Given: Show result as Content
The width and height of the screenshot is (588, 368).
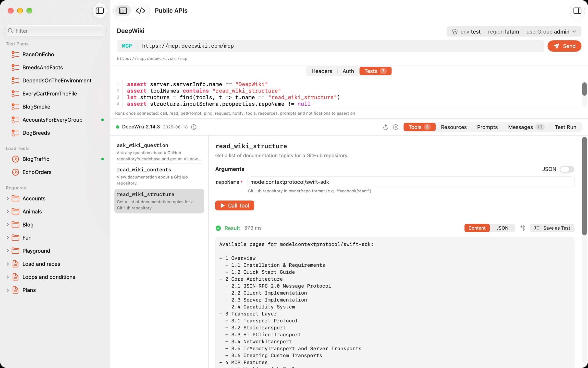Looking at the screenshot, I should pyautogui.click(x=477, y=228).
